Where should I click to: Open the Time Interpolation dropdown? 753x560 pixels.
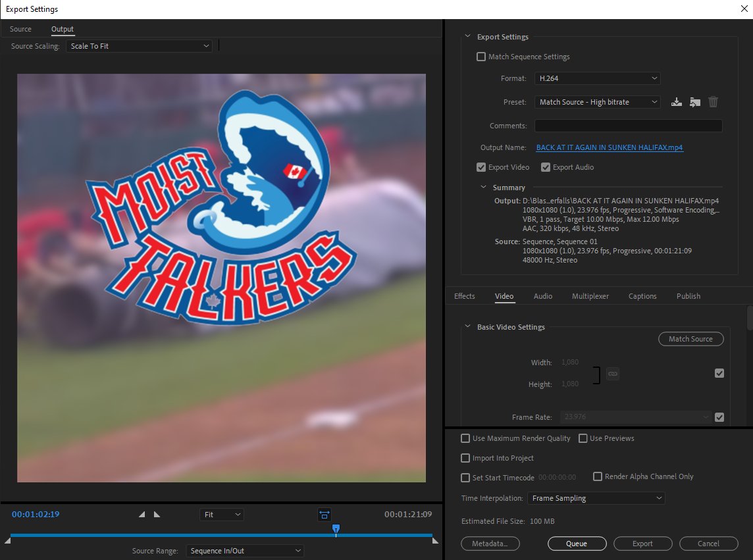[596, 499]
